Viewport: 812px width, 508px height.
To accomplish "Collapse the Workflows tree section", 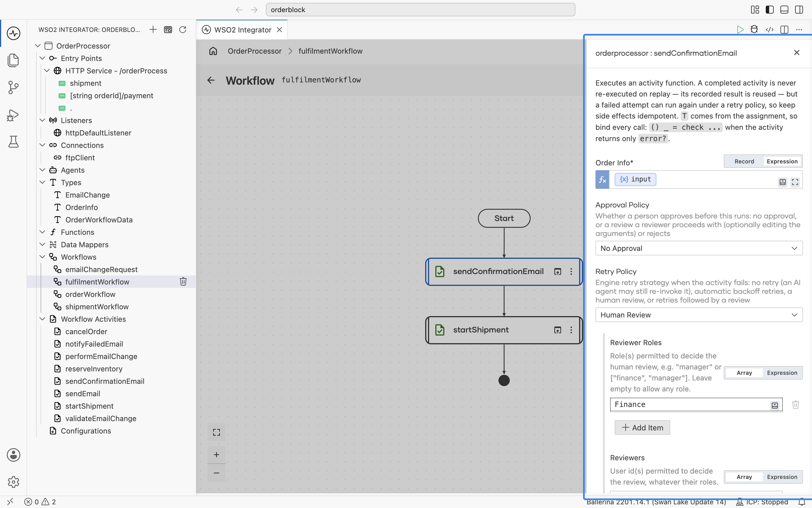I will [42, 257].
